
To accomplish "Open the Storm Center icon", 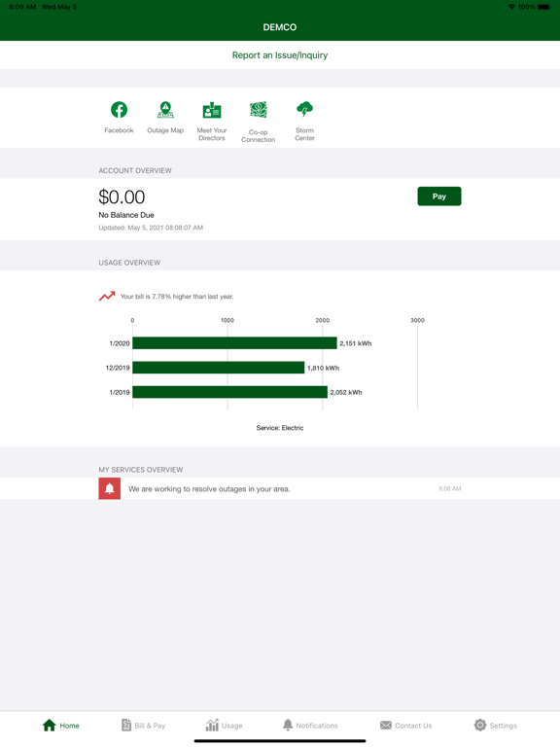I will click(x=304, y=109).
